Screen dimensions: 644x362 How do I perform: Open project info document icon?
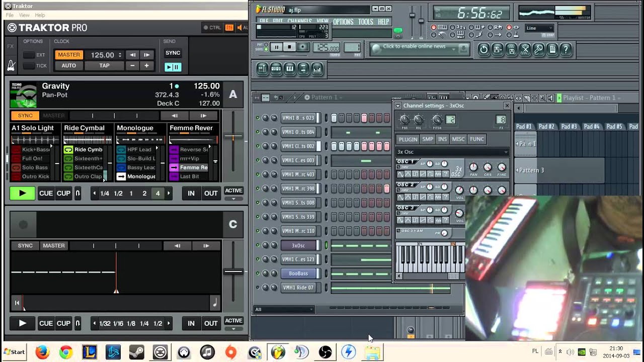pos(552,49)
